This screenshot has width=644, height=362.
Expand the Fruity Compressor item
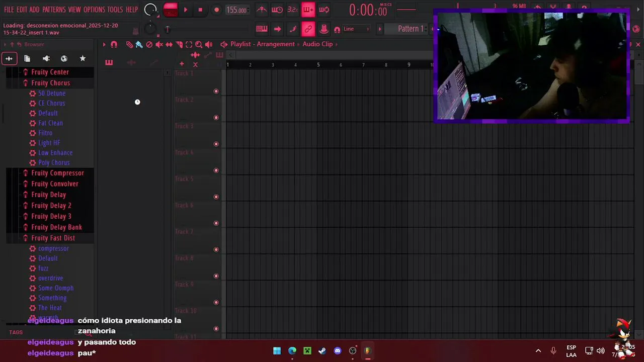click(57, 173)
